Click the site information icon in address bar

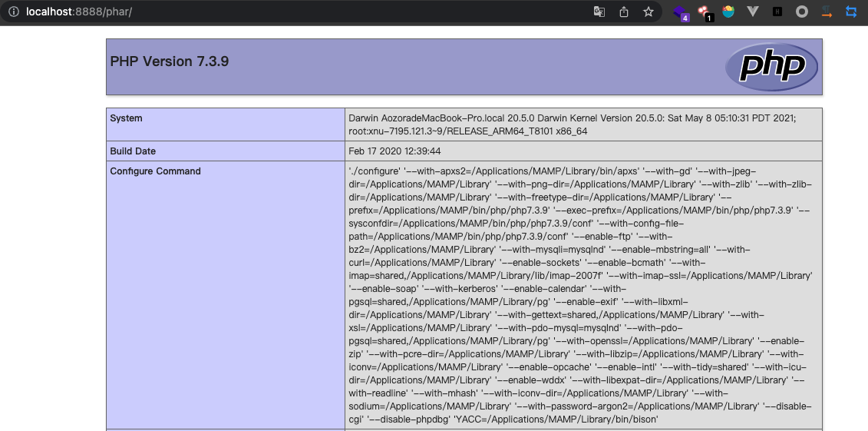tap(13, 12)
